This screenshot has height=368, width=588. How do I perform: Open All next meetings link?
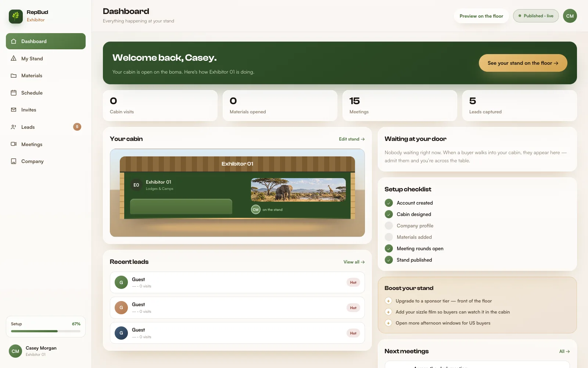tap(564, 351)
